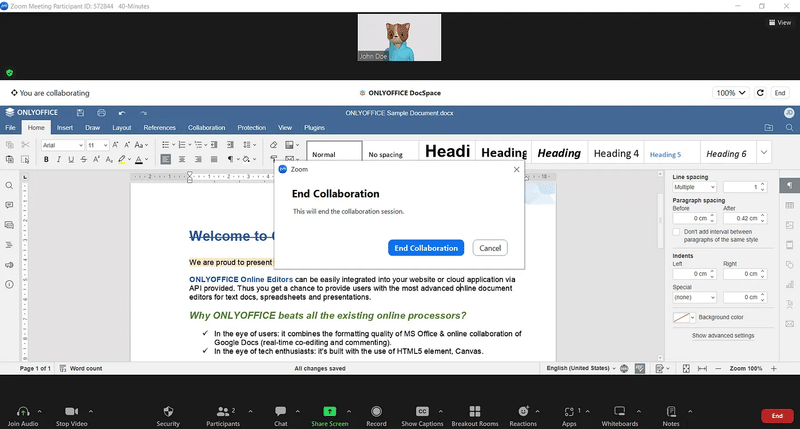800x429 pixels.
Task: Open the Collaboration ribbon tab
Action: click(206, 128)
